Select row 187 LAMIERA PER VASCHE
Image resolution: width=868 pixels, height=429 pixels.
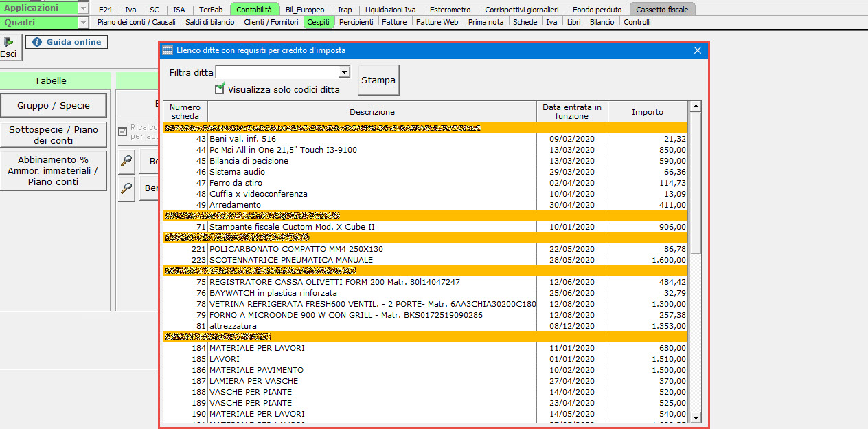pyautogui.click(x=425, y=381)
